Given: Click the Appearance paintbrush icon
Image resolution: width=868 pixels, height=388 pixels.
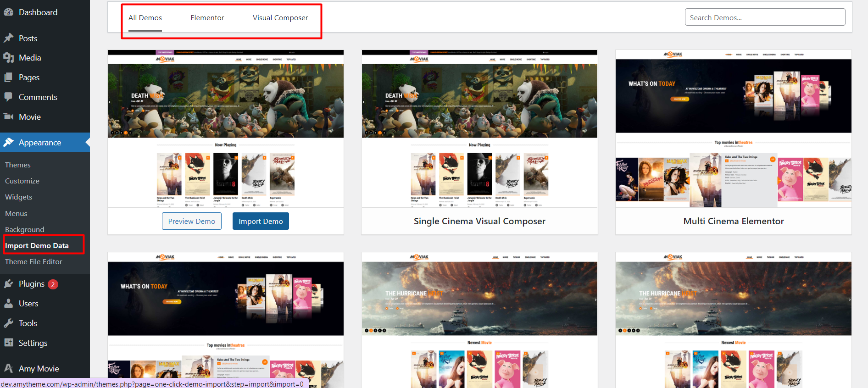Looking at the screenshot, I should pyautogui.click(x=8, y=143).
